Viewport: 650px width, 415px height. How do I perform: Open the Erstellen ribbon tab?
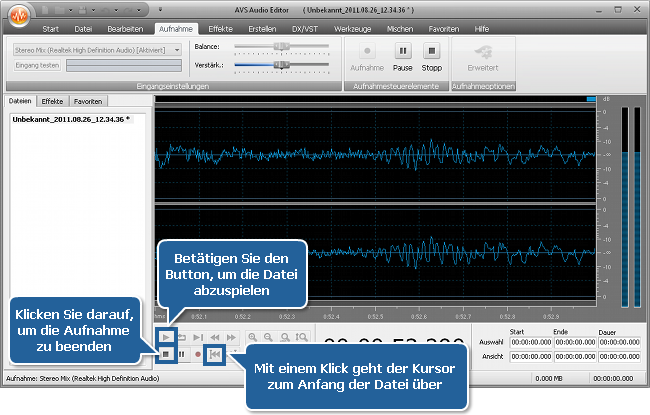click(x=262, y=29)
